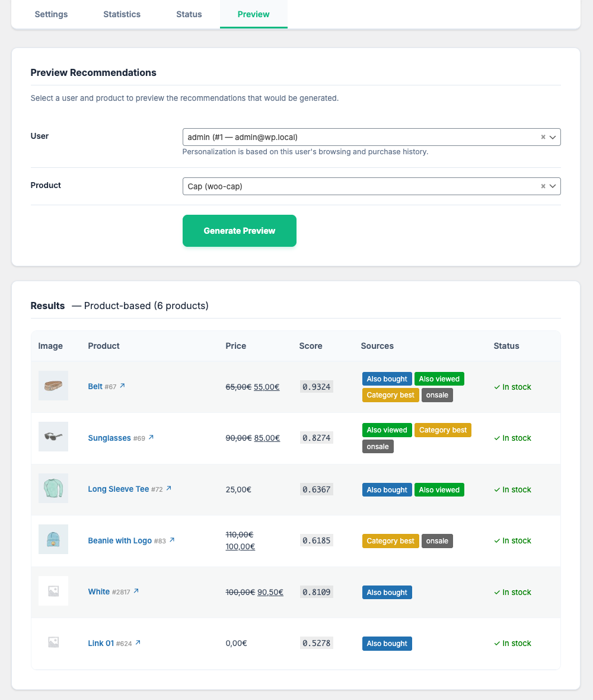Click the Belt product thumbnail
593x700 pixels.
coord(53,386)
